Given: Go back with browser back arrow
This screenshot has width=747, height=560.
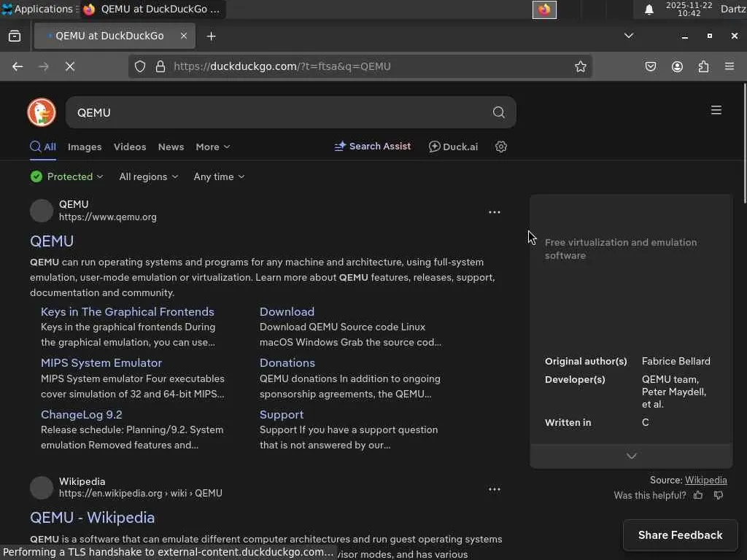Looking at the screenshot, I should point(18,66).
